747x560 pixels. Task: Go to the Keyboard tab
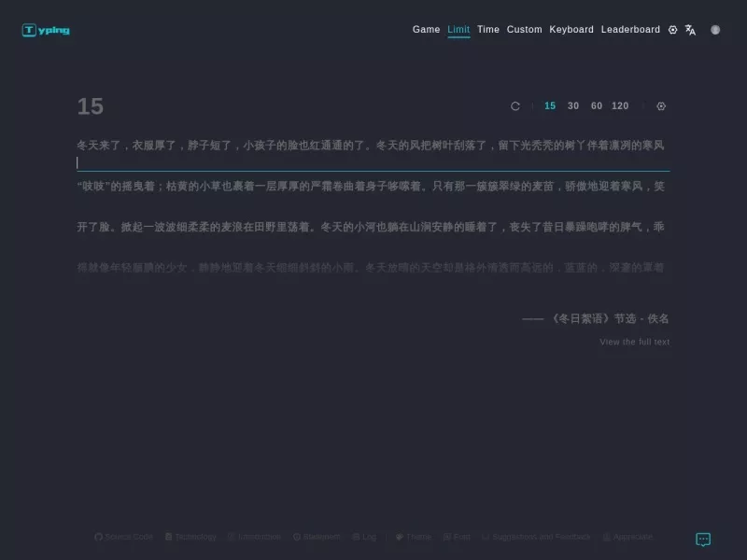pos(571,30)
